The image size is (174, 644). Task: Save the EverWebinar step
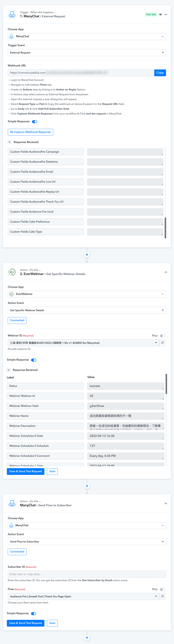[52, 472]
